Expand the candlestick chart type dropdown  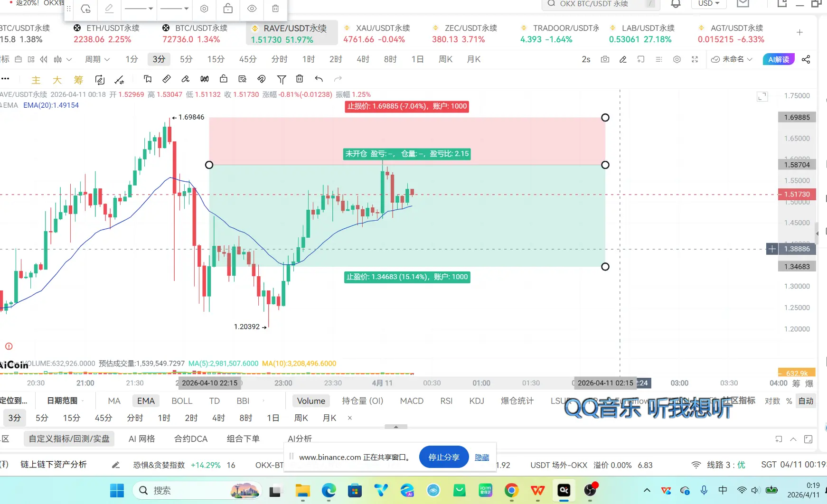pos(63,59)
